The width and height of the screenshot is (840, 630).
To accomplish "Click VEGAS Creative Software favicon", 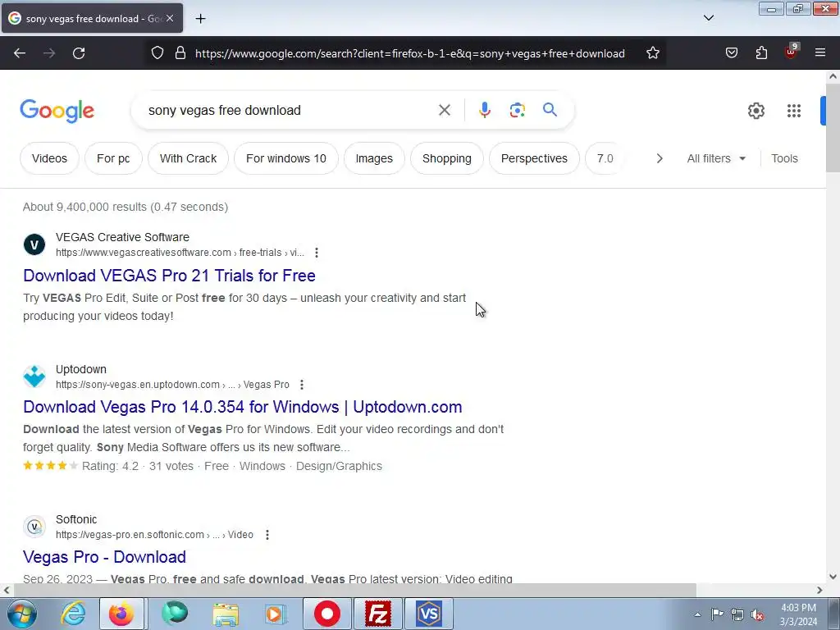I will (x=34, y=244).
